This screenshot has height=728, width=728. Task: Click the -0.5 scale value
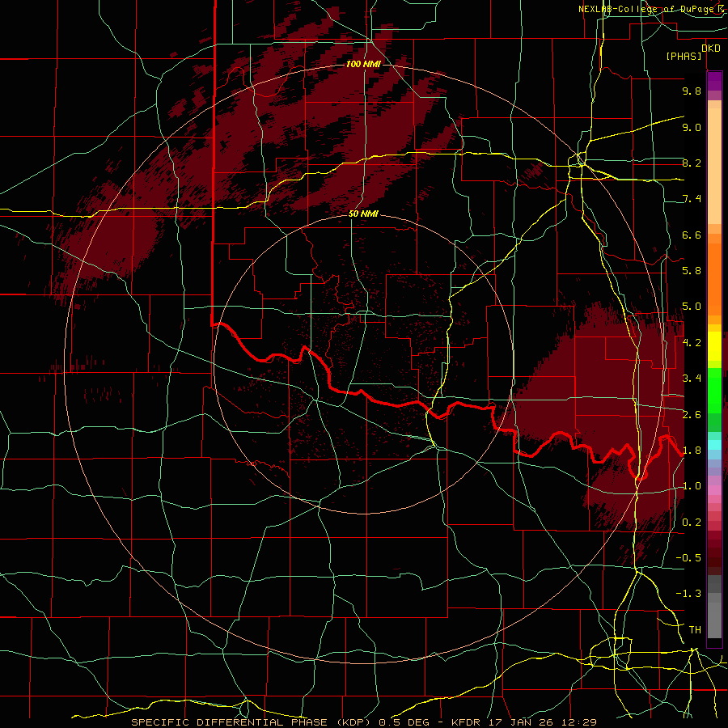688,558
